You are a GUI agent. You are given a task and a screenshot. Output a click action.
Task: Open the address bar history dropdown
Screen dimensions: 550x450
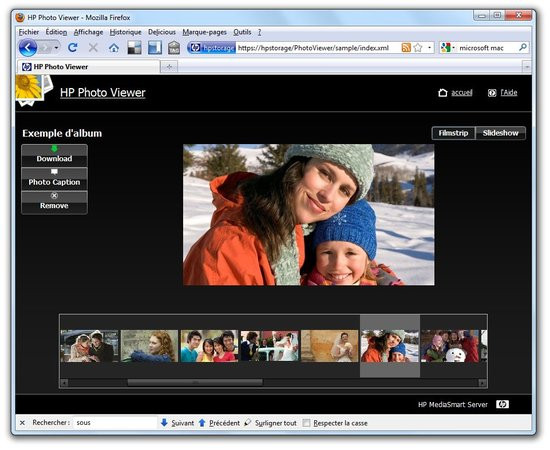tap(429, 47)
